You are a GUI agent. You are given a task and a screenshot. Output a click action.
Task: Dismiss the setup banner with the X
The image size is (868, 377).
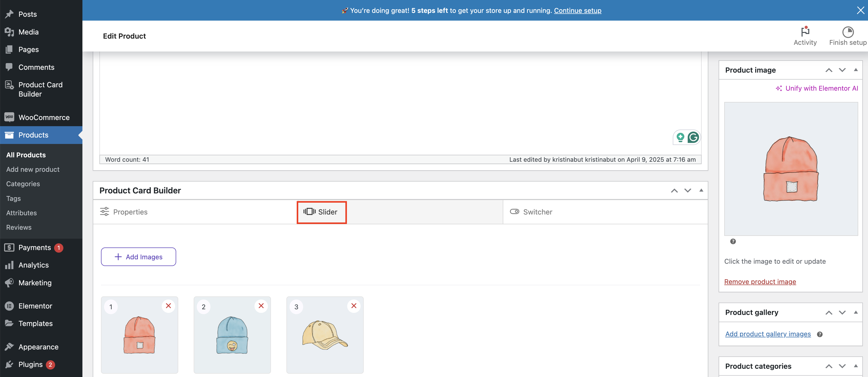coord(860,11)
